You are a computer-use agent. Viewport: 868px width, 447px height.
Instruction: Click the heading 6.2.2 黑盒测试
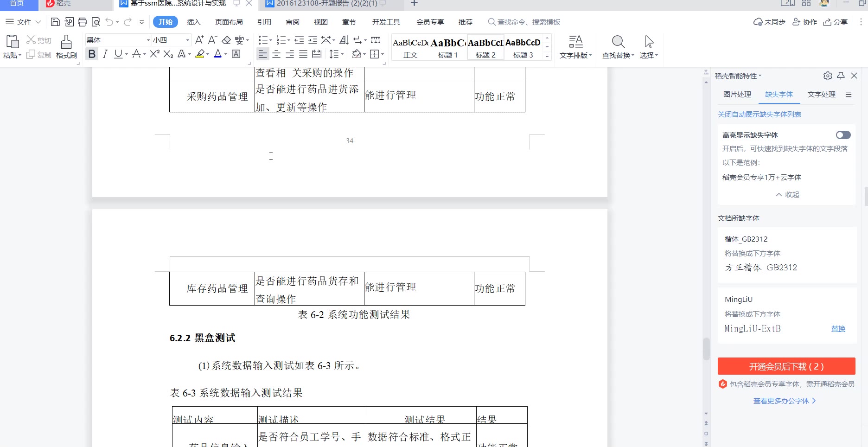(x=203, y=338)
